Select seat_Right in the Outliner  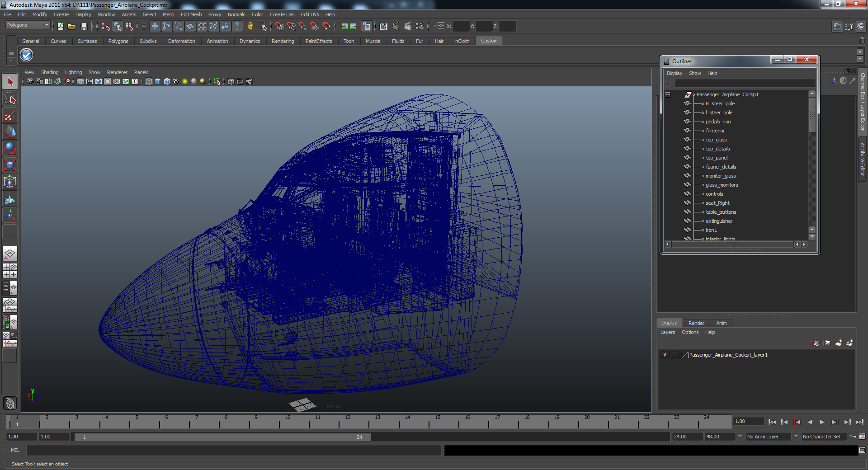[x=717, y=203]
